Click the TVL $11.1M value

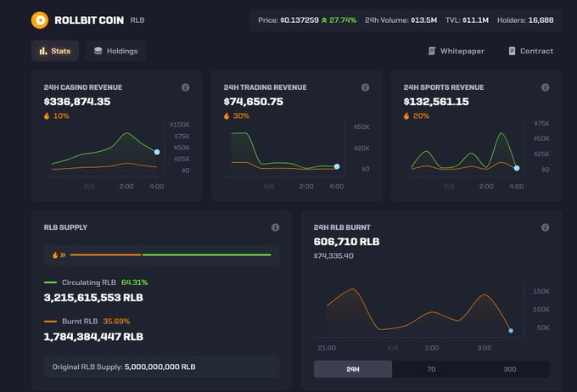pyautogui.click(x=475, y=20)
